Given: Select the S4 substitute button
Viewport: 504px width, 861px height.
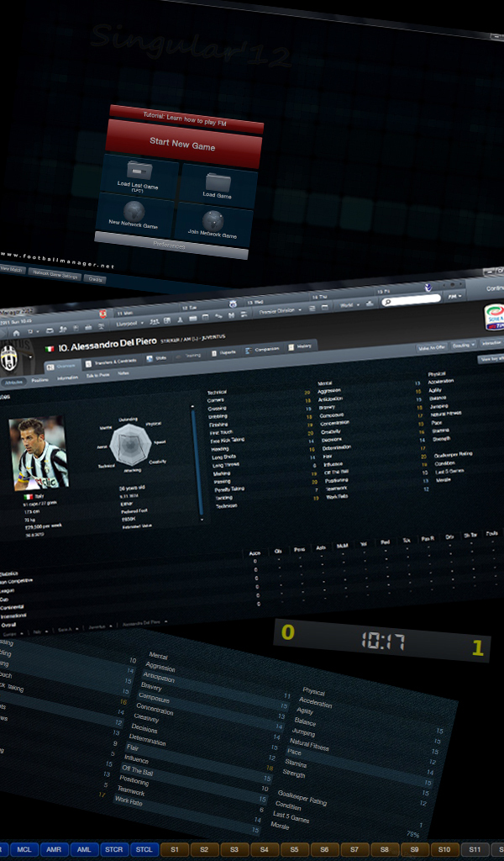Looking at the screenshot, I should [265, 849].
